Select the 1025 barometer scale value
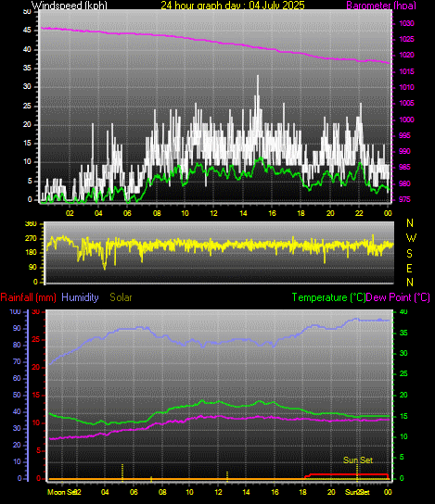This screenshot has height=504, width=435. [x=406, y=39]
